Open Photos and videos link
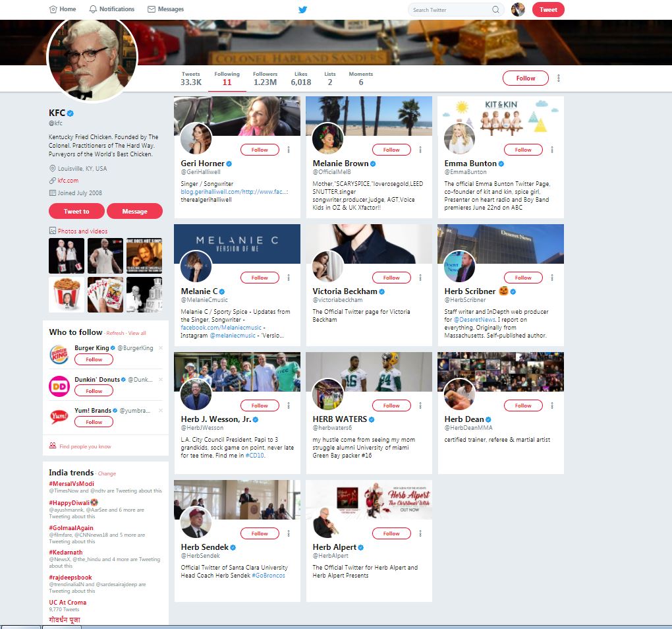The width and height of the screenshot is (672, 629). [x=82, y=231]
